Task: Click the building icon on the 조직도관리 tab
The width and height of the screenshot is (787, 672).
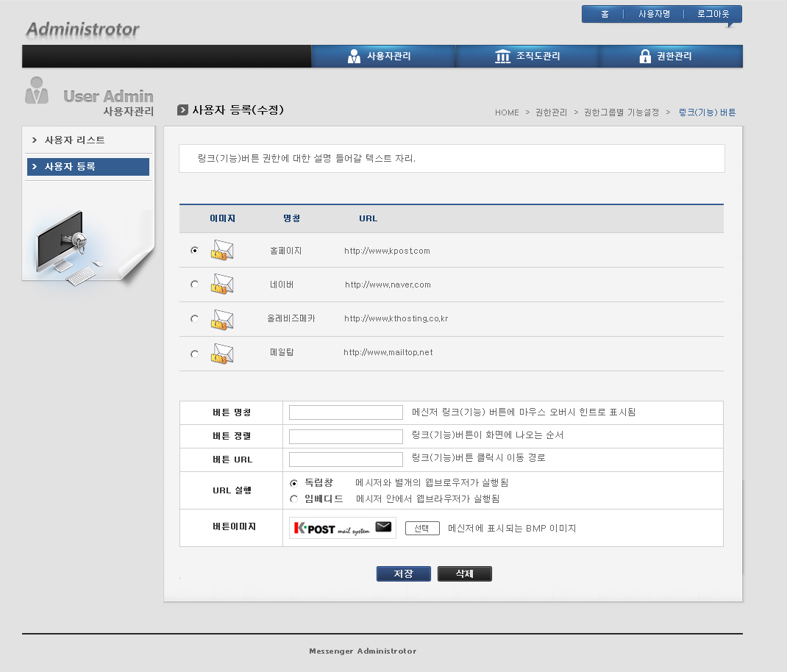Action: click(503, 57)
